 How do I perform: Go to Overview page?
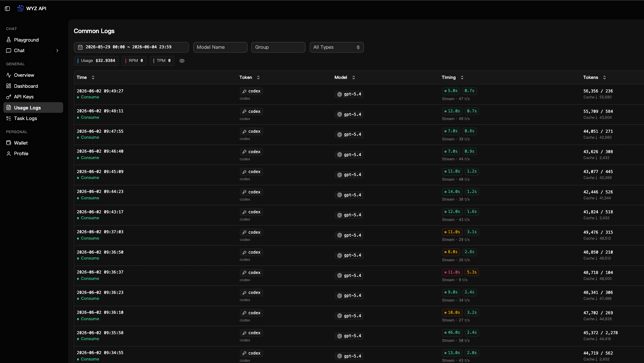33,75
